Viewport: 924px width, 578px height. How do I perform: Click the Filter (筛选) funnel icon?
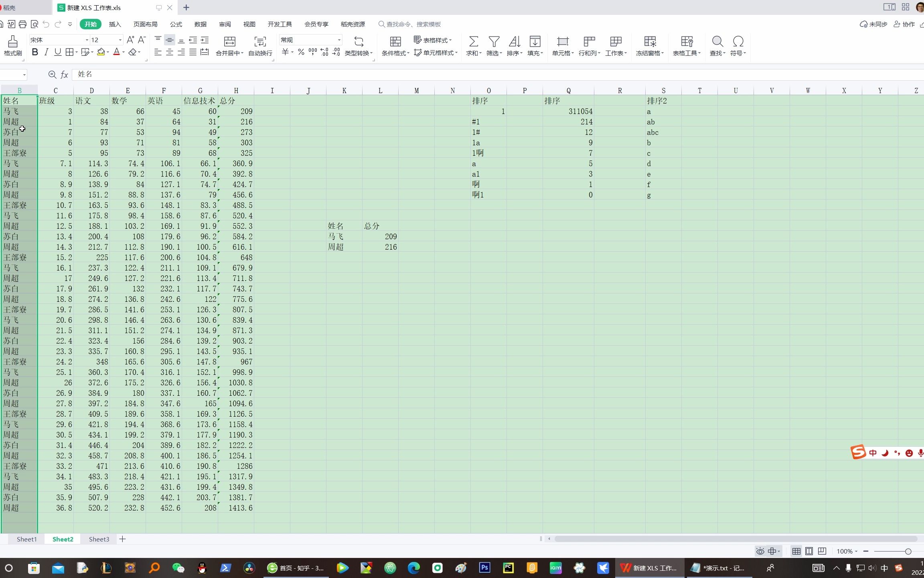coord(494,42)
